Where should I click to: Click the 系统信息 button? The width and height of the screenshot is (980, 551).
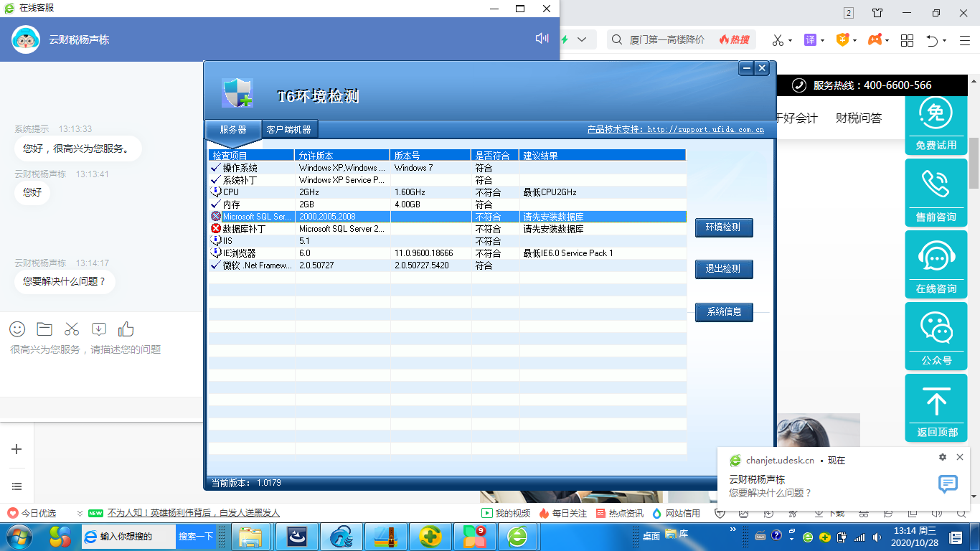click(723, 312)
